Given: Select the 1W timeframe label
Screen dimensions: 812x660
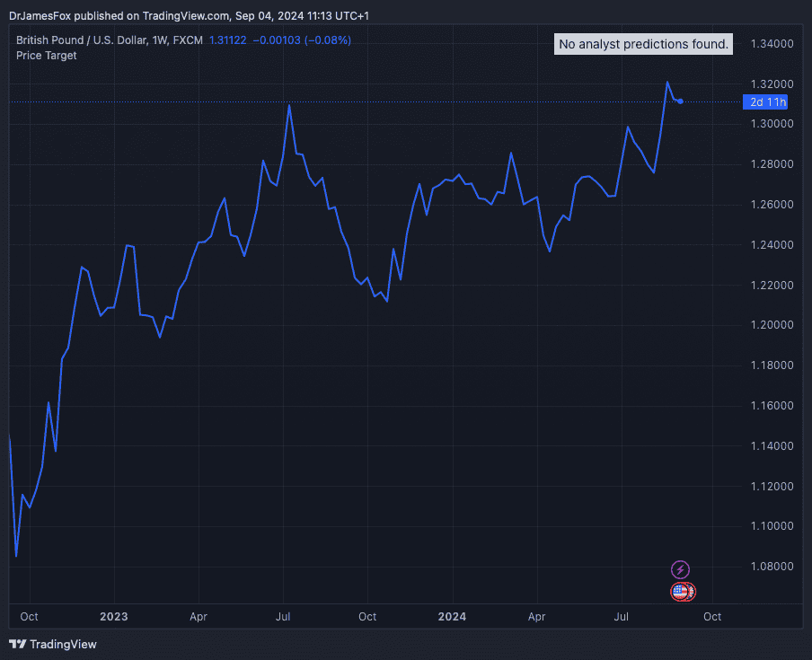Looking at the screenshot, I should click(158, 40).
